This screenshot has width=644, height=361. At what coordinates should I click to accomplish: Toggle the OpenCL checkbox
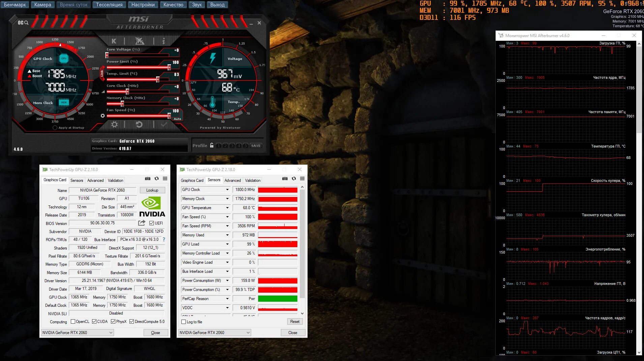point(73,322)
